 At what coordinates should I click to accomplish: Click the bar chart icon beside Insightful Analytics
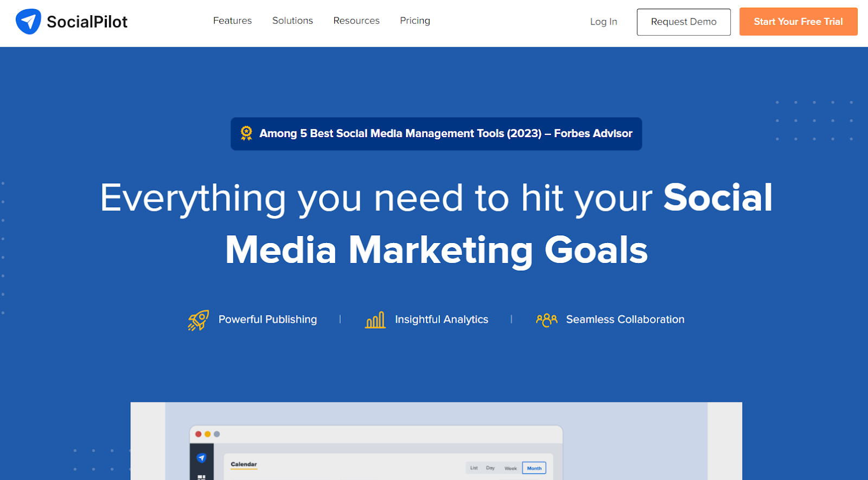pos(375,320)
